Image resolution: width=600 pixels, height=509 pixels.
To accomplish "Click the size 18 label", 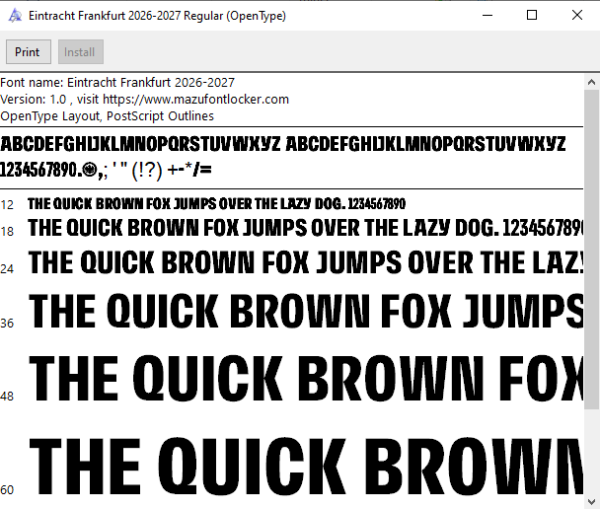I will pyautogui.click(x=7, y=231).
